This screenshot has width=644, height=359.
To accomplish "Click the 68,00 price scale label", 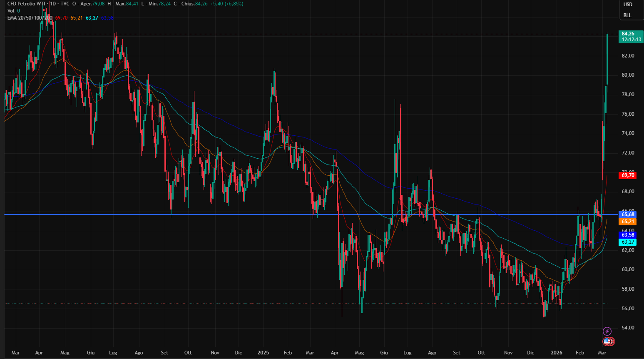I will (x=628, y=192).
